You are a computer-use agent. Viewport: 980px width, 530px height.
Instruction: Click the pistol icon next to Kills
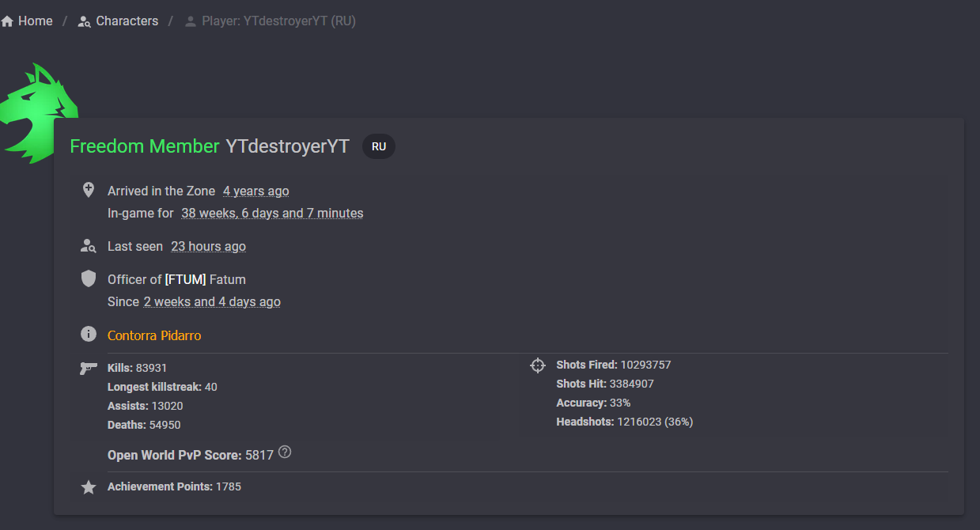[89, 368]
